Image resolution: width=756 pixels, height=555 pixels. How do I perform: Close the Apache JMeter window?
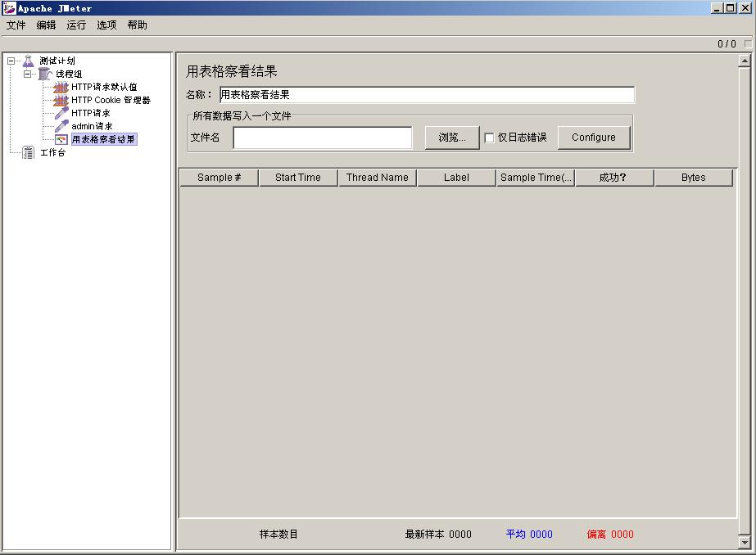click(745, 8)
